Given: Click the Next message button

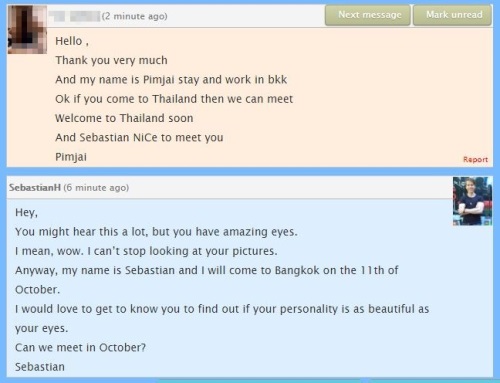Looking at the screenshot, I should click(x=368, y=15).
